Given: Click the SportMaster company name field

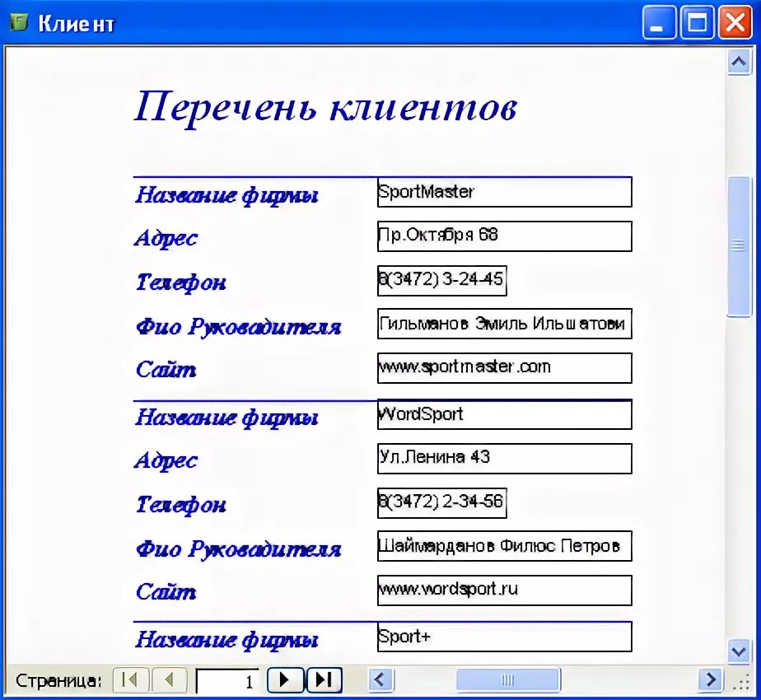Looking at the screenshot, I should 505,192.
